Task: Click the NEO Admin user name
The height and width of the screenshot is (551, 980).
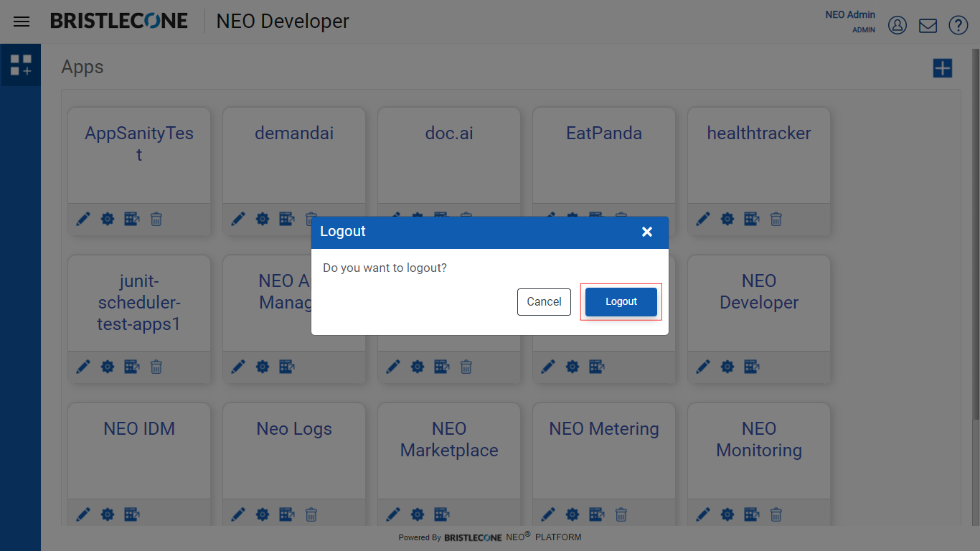Action: [x=850, y=14]
